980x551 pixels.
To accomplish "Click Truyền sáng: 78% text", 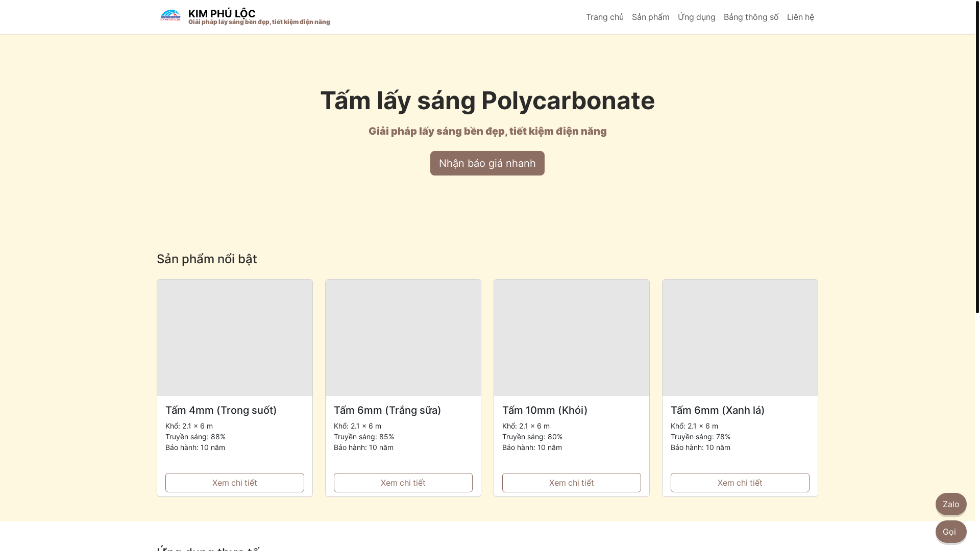I will [x=700, y=437].
